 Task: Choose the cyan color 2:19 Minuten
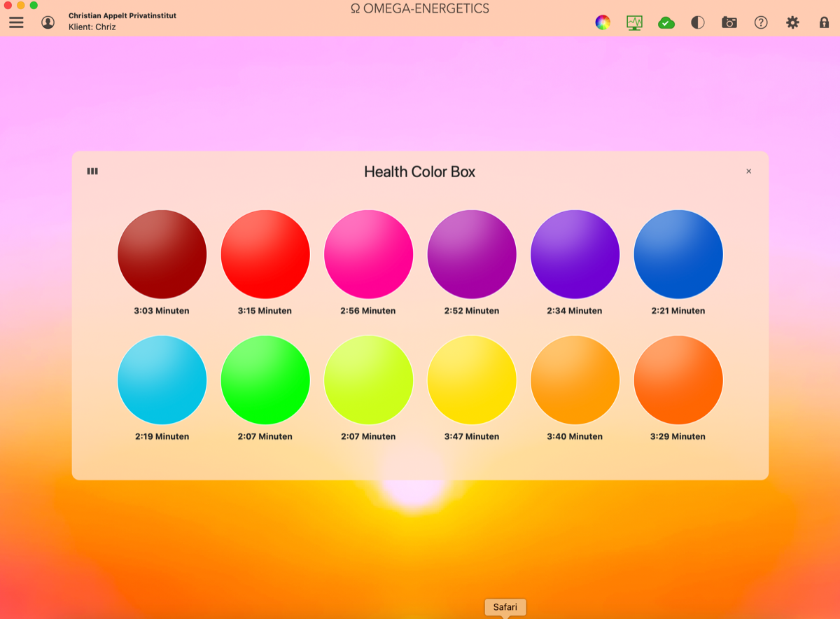tap(162, 380)
